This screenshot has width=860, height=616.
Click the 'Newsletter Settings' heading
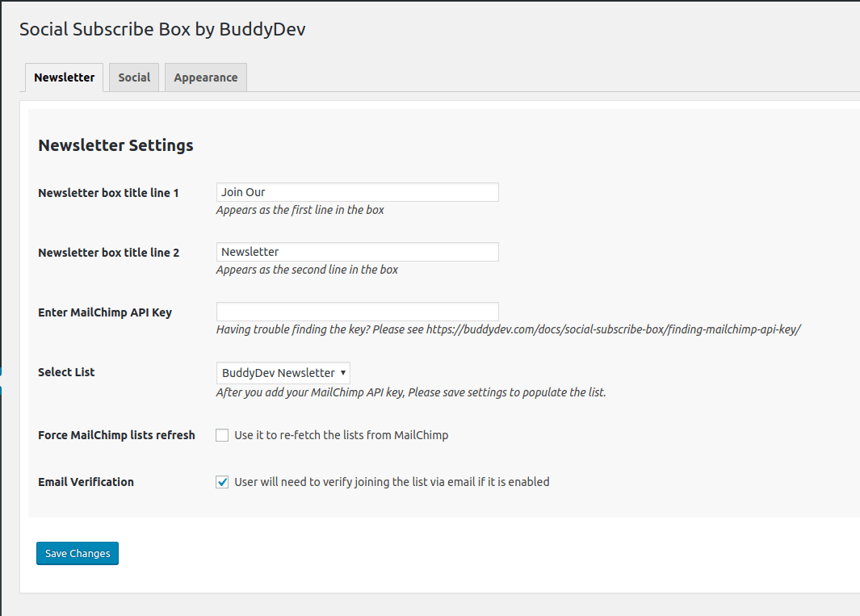coord(115,145)
